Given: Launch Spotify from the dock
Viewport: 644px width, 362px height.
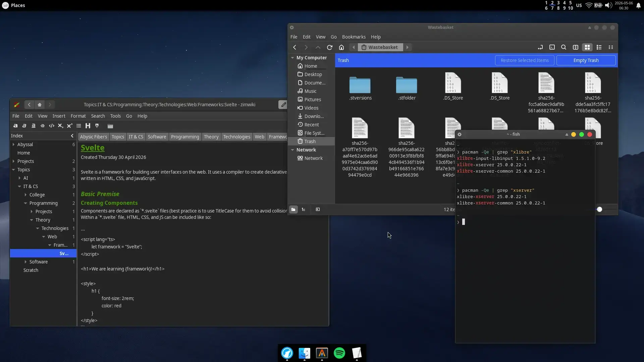Looking at the screenshot, I should click(x=339, y=353).
